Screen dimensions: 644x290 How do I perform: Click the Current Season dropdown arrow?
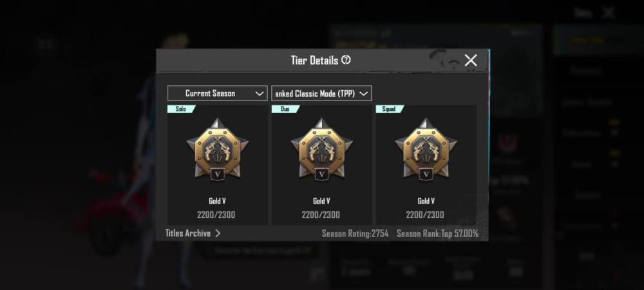coord(259,93)
